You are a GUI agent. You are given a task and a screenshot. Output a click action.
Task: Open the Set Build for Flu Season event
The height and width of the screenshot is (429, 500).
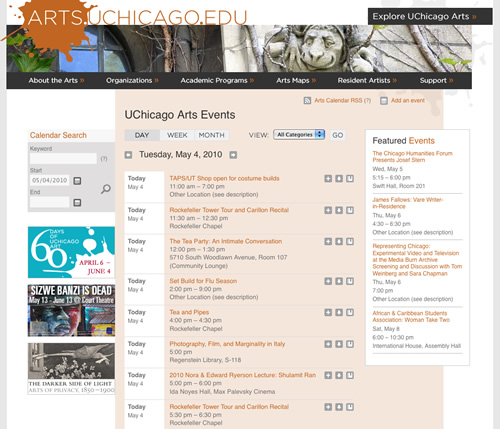click(203, 281)
